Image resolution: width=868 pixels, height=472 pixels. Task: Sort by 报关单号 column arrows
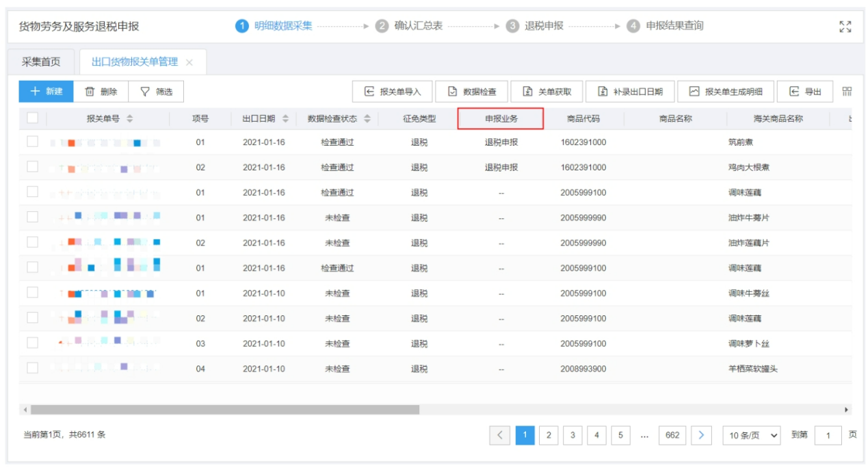(x=130, y=118)
